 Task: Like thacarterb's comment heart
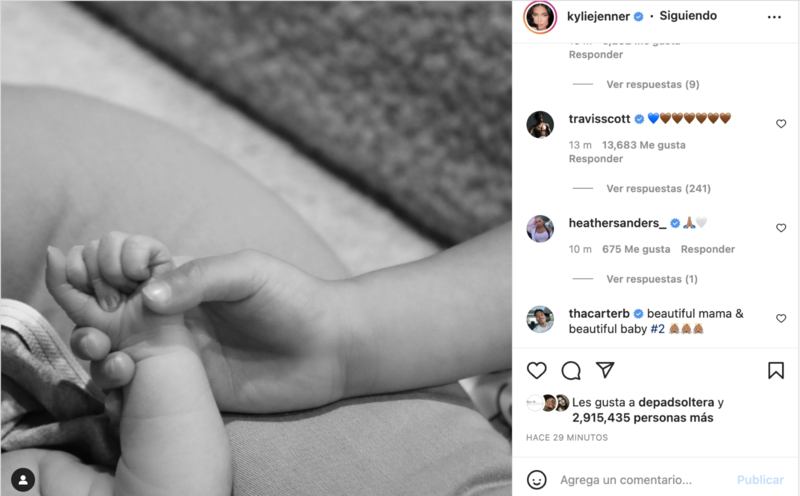[781, 318]
